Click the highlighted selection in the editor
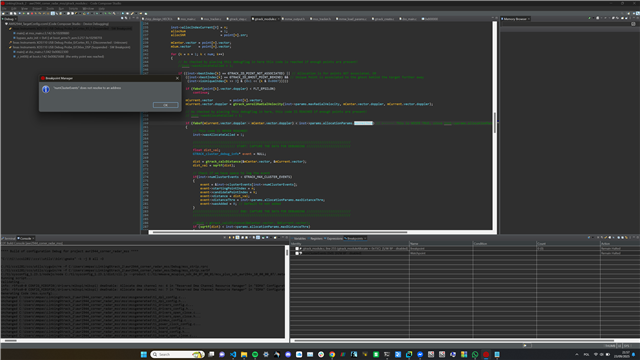The image size is (640, 360). [363, 123]
